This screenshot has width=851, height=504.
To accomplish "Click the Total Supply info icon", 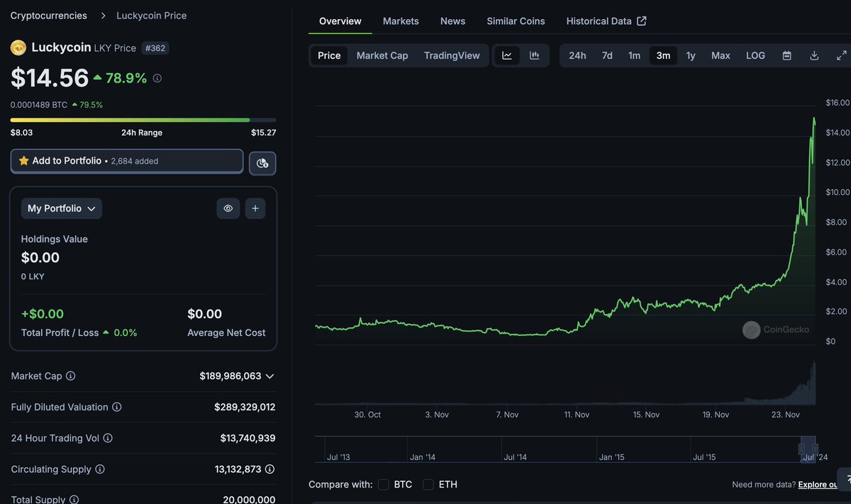I will [x=74, y=499].
